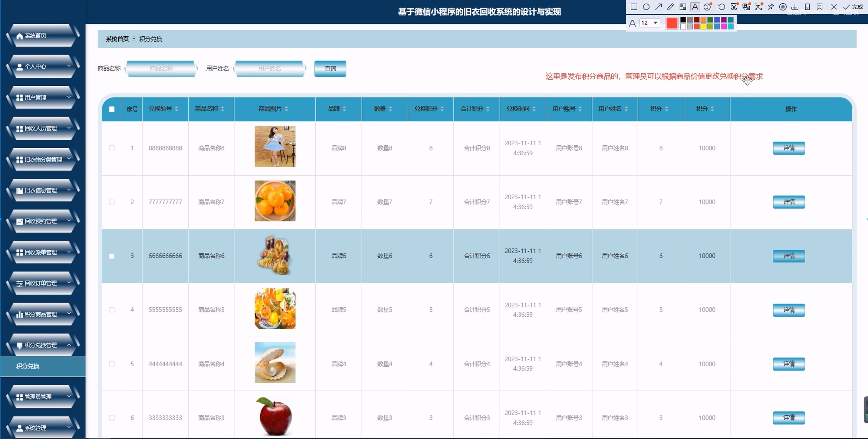Image resolution: width=868 pixels, height=439 pixels.
Task: Send screenshot to phone icon
Action: [807, 7]
